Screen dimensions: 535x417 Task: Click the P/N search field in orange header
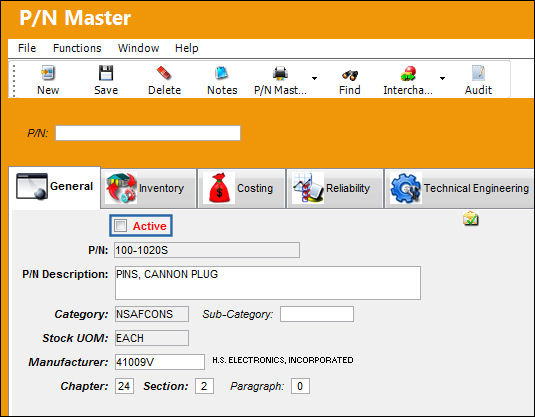pyautogui.click(x=148, y=133)
